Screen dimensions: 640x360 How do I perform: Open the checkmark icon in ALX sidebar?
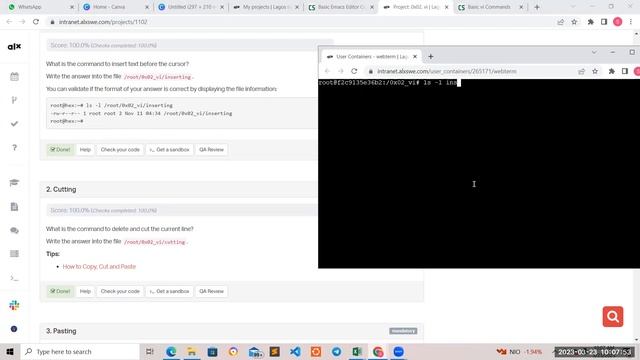[14, 124]
